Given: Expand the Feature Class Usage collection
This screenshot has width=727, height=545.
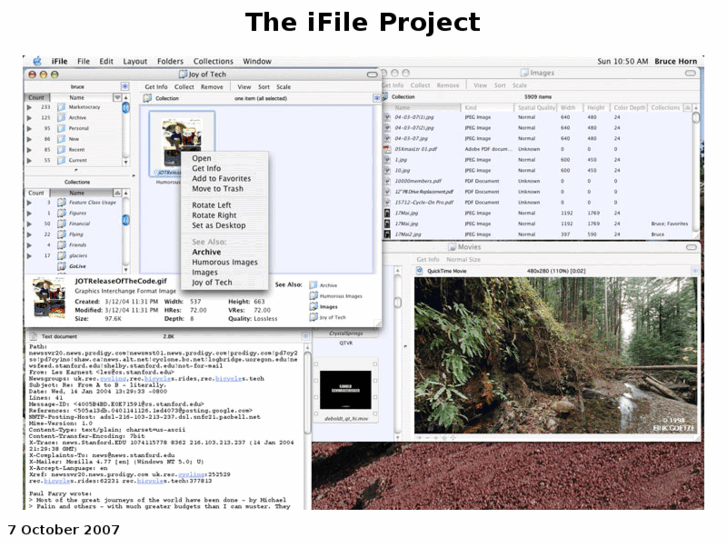Looking at the screenshot, I should pyautogui.click(x=30, y=203).
